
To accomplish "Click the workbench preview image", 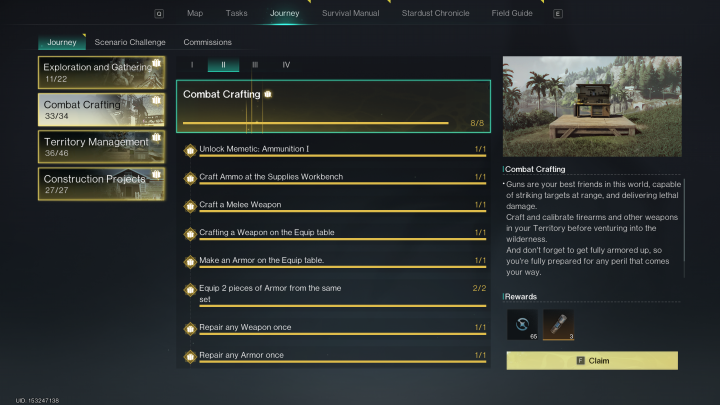I will point(592,107).
